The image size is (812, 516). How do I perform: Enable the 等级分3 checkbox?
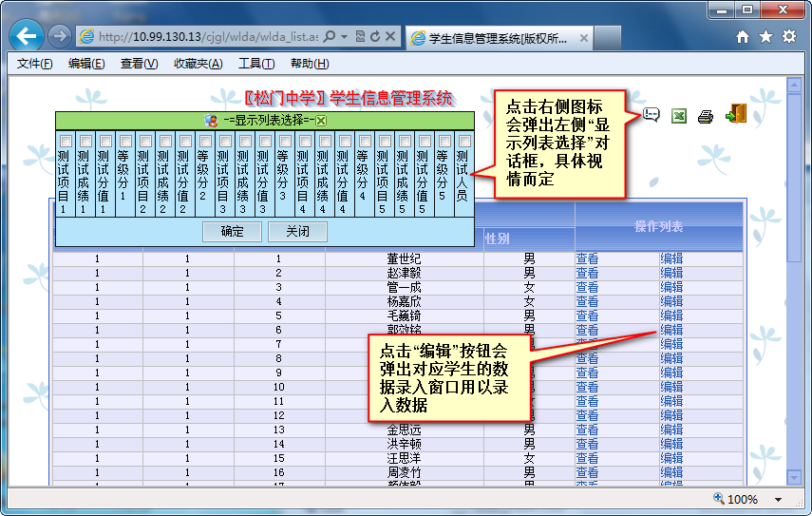(x=284, y=141)
